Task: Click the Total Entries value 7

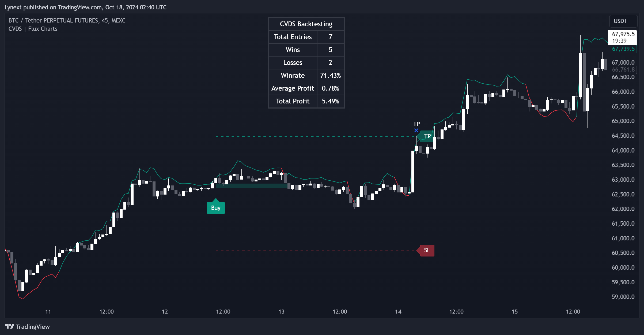Action: click(331, 37)
